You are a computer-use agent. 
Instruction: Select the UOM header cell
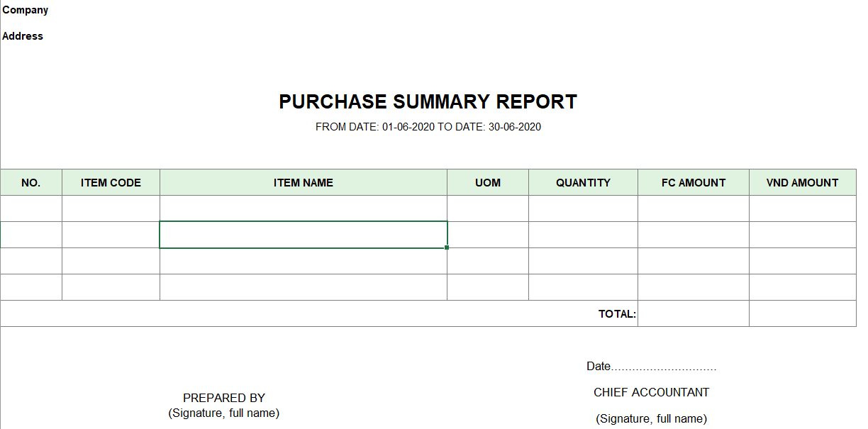(x=488, y=182)
